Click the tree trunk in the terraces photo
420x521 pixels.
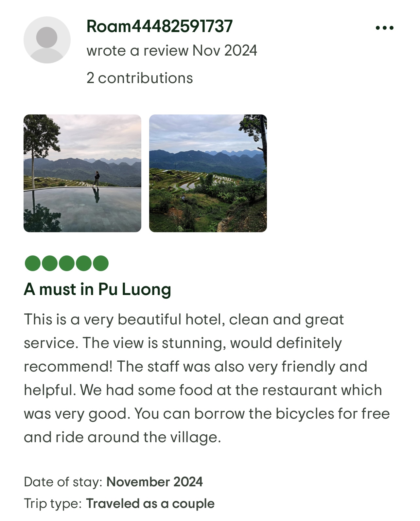coord(263,154)
